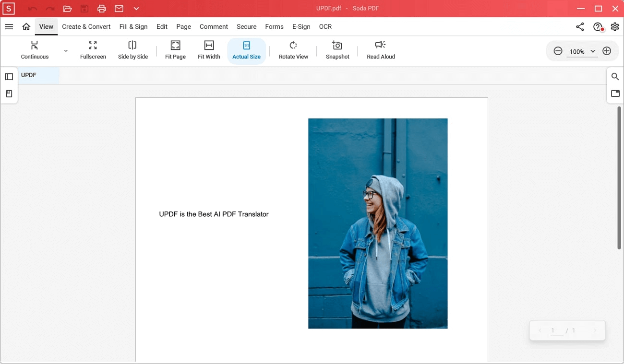
Task: Start Read Aloud from toolbar
Action: pyautogui.click(x=381, y=50)
